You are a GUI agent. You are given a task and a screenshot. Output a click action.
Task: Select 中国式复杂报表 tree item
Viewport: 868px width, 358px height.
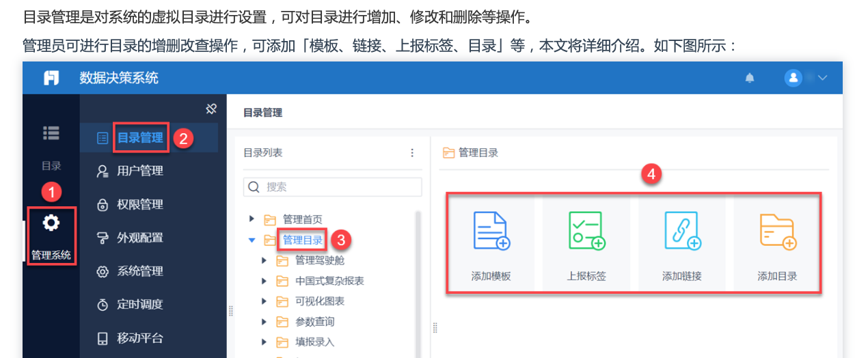tap(329, 281)
